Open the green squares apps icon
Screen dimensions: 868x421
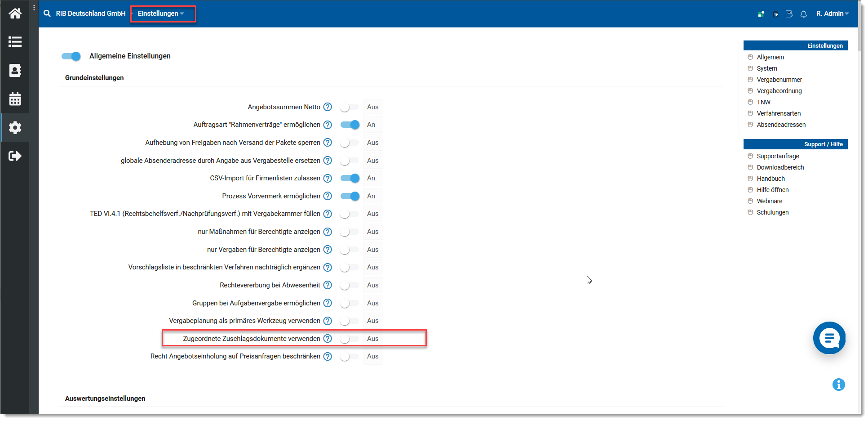point(761,14)
